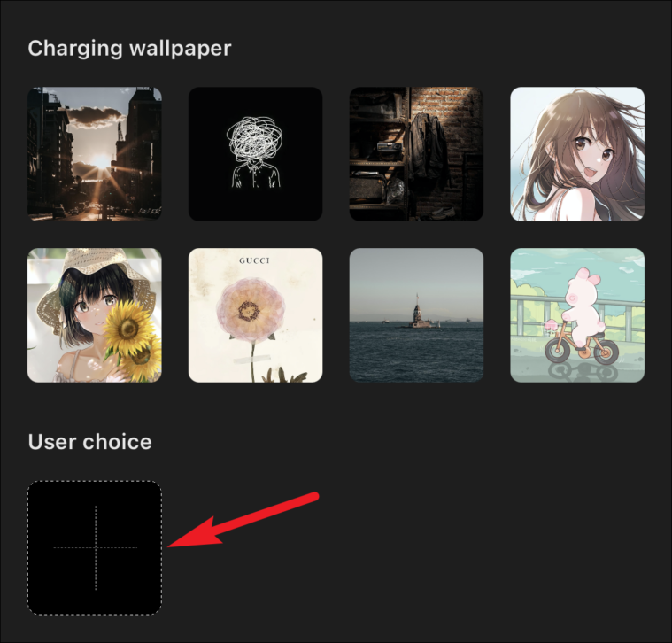Select the brown-haired anime girl wallpaper
The image size is (672, 643).
coord(577,154)
